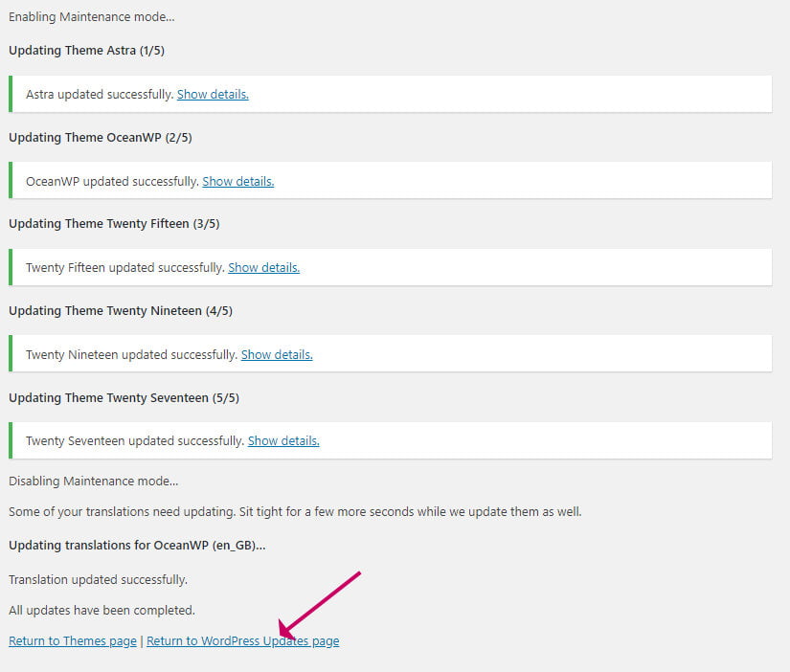The width and height of the screenshot is (790, 672).
Task: Select 'Updating Theme Twenty Fifteen (3/5)' heading
Action: click(114, 224)
